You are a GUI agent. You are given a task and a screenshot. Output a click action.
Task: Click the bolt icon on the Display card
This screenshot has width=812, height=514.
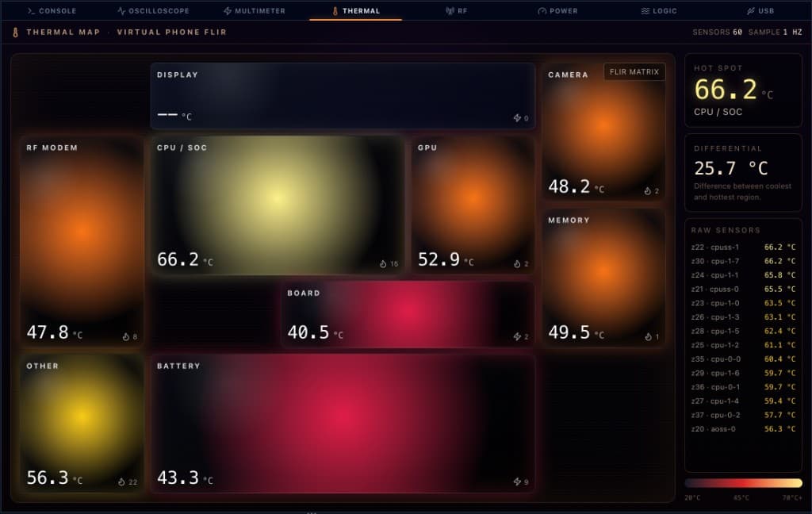(517, 118)
